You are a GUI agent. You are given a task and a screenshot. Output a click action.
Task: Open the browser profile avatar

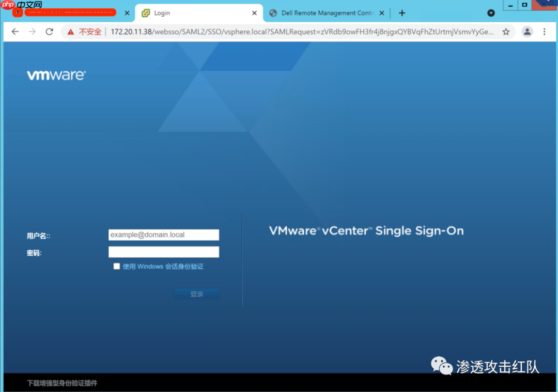click(x=527, y=32)
